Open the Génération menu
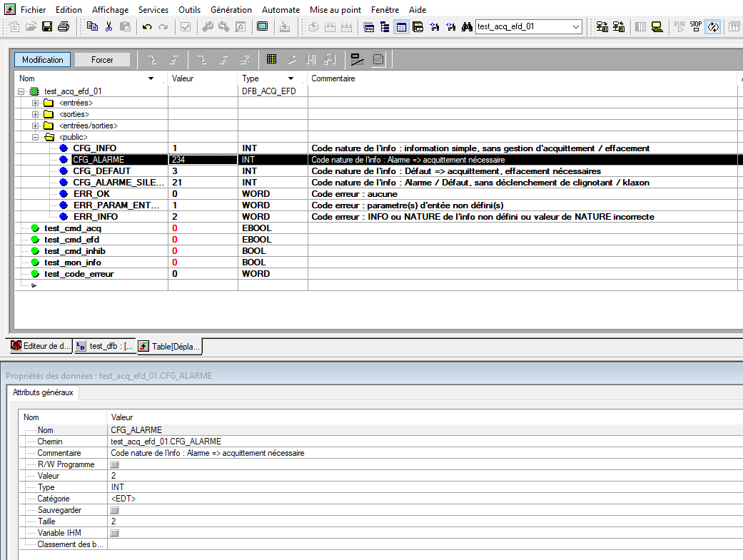 click(x=231, y=10)
